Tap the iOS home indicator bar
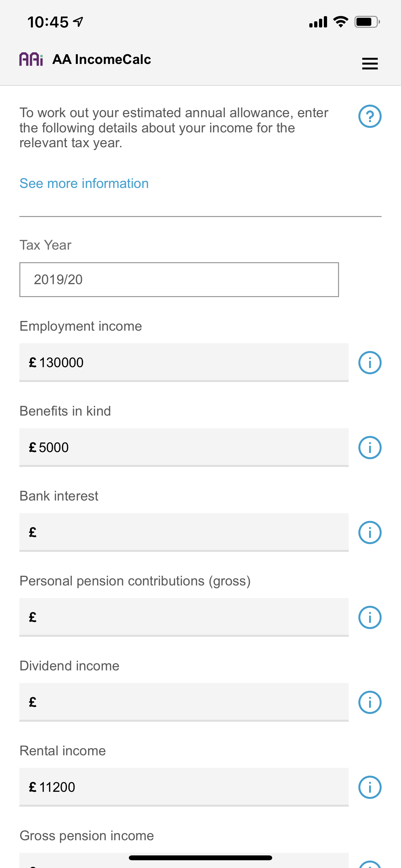This screenshot has width=401, height=868. point(200,858)
